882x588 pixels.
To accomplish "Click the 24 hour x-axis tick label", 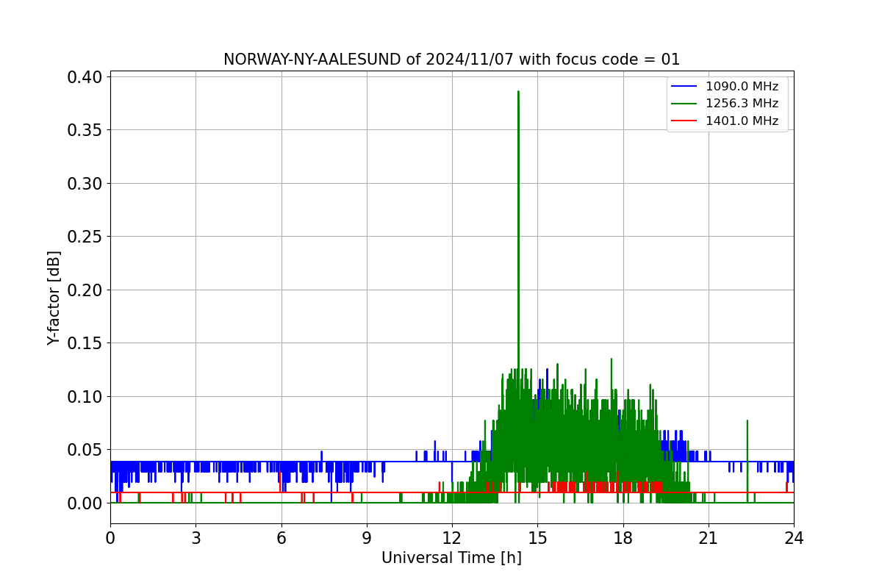I will 794,538.
